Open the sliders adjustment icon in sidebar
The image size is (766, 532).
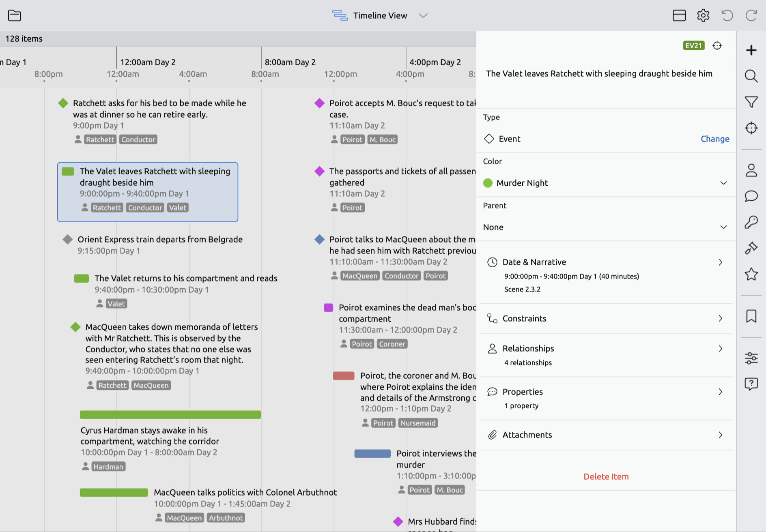pos(751,358)
